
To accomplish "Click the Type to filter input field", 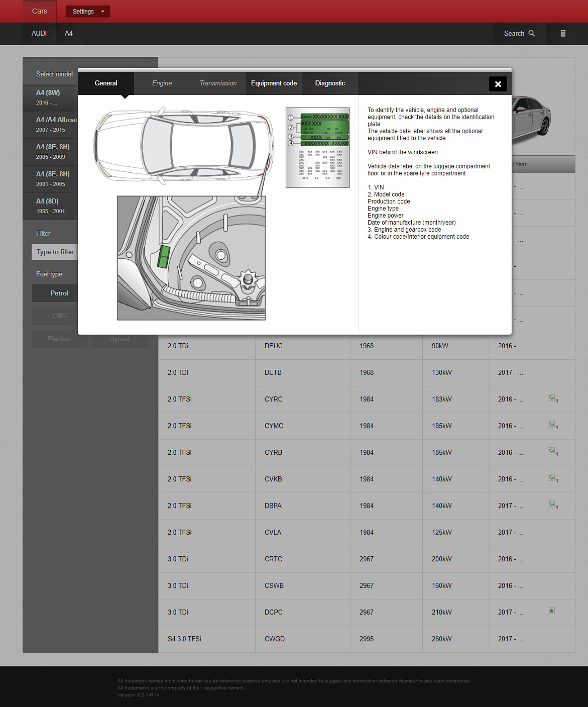I will click(55, 252).
